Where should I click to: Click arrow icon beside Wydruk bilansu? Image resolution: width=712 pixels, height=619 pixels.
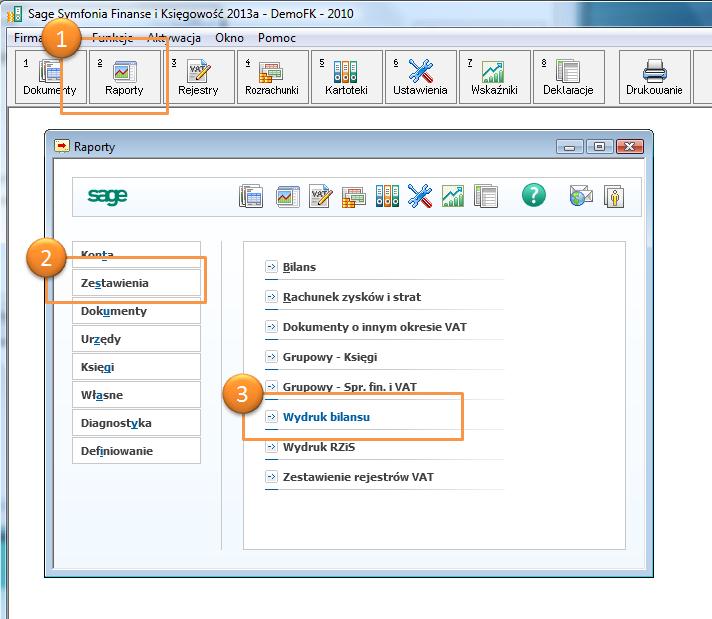click(271, 416)
